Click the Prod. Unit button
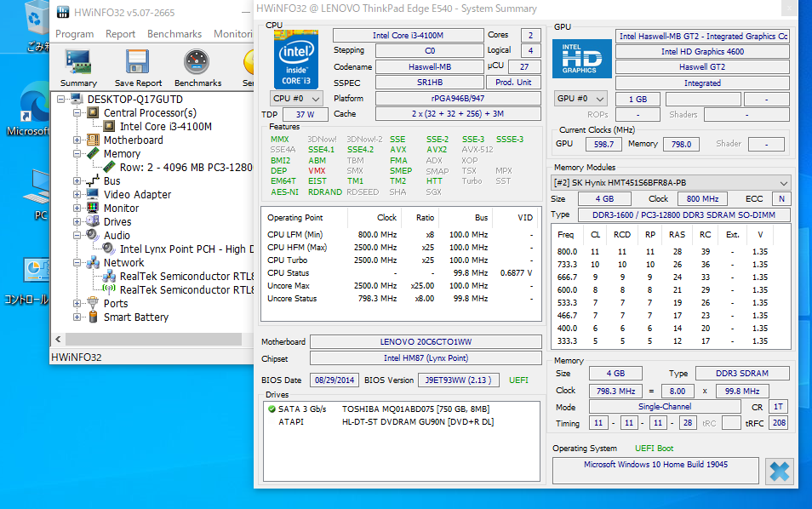This screenshot has height=509, width=812. click(513, 83)
